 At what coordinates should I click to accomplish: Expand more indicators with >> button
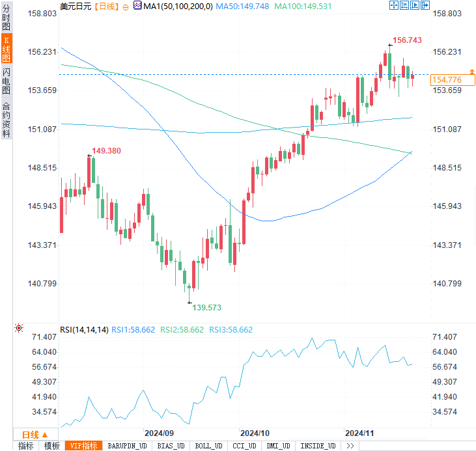pyautogui.click(x=350, y=446)
